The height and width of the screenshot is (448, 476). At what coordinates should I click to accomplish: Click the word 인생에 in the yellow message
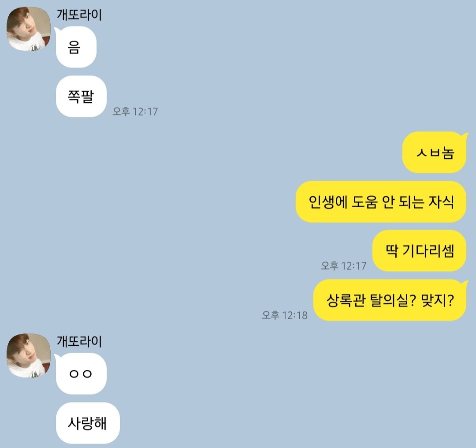click(328, 202)
